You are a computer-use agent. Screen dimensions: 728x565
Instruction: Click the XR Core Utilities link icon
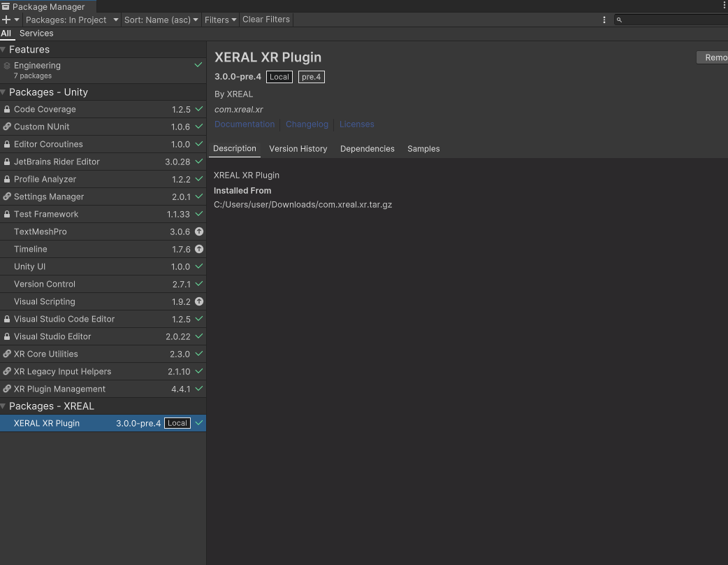tap(7, 354)
